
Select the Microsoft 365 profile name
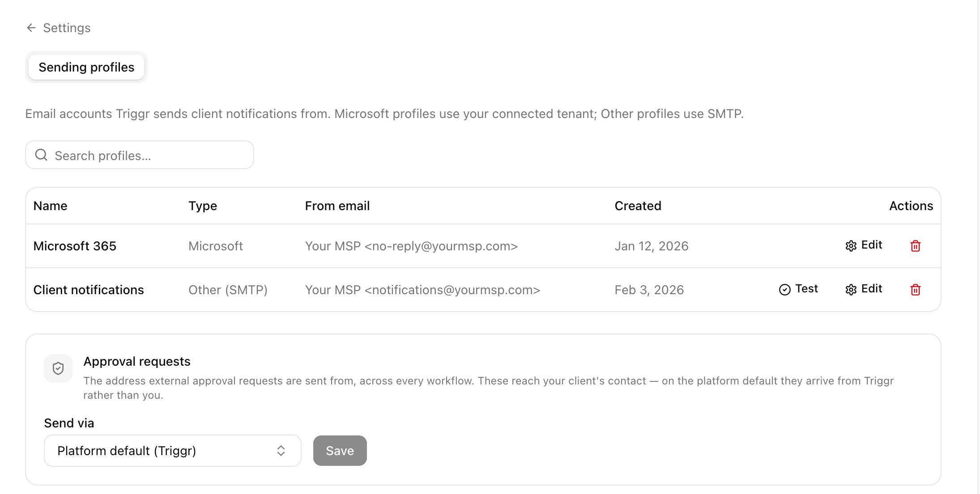tap(75, 246)
